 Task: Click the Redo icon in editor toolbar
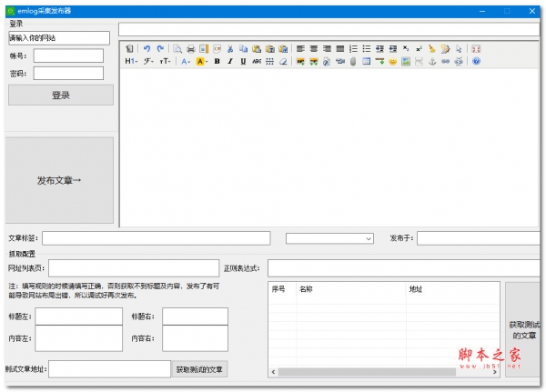click(x=160, y=48)
